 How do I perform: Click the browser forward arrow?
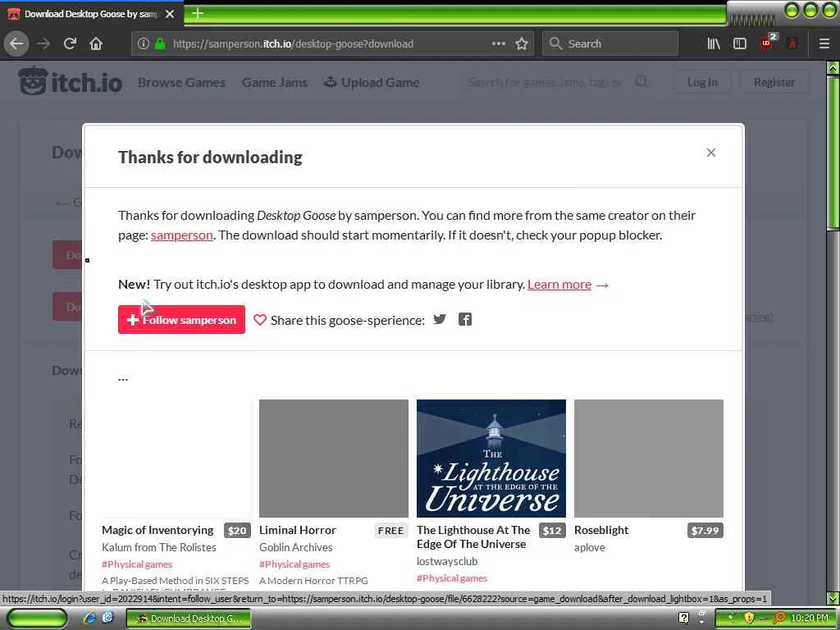[x=43, y=43]
